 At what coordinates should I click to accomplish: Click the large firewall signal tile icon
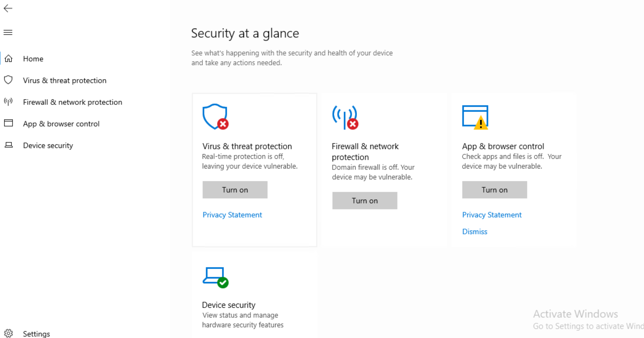[345, 117]
